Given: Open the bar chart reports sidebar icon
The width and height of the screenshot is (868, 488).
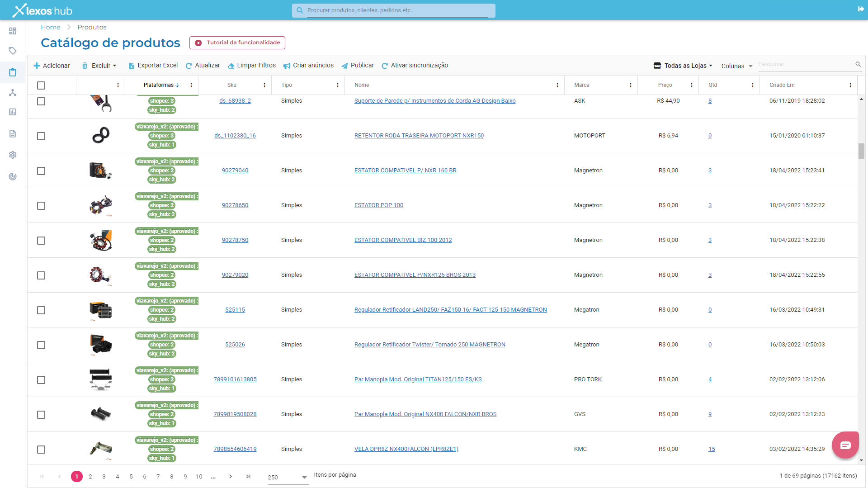Looking at the screenshot, I should (x=13, y=112).
